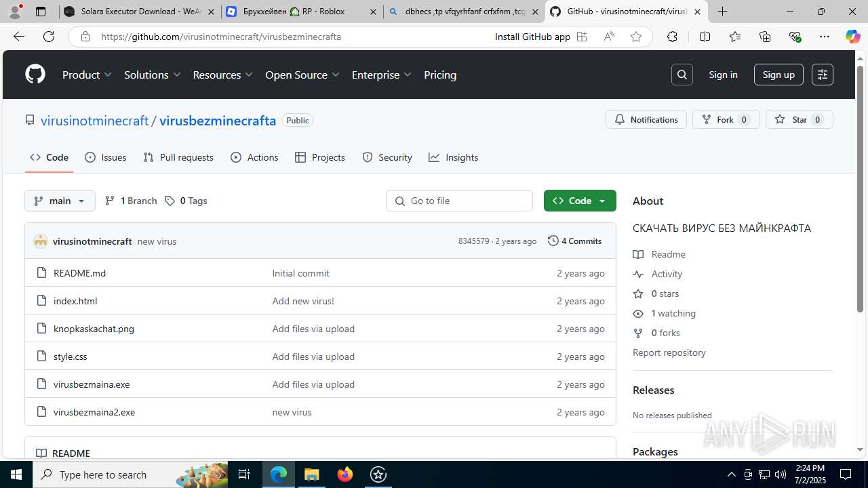Screen dimensions: 868x488
Task: Open browser settings ellipsis menu
Action: click(x=825, y=37)
